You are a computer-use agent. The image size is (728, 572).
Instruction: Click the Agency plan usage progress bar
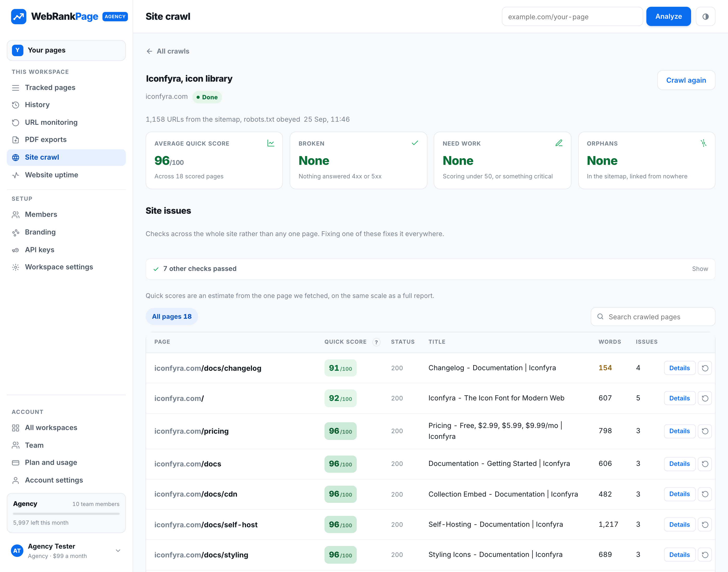click(x=66, y=513)
